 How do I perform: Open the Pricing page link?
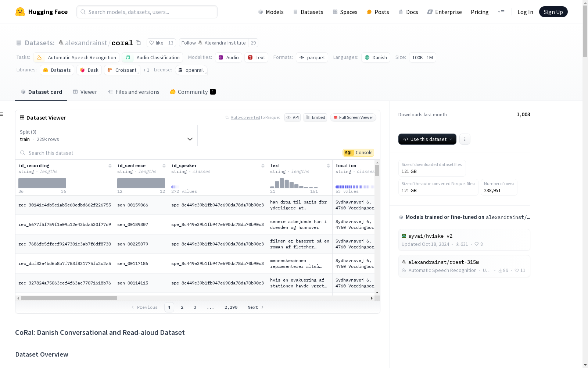pyautogui.click(x=480, y=12)
